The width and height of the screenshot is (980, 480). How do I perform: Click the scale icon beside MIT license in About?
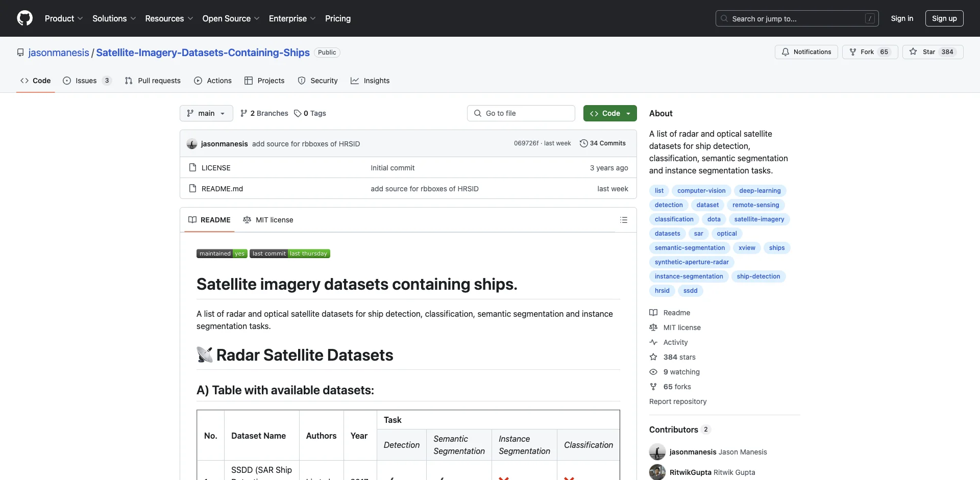(x=653, y=327)
